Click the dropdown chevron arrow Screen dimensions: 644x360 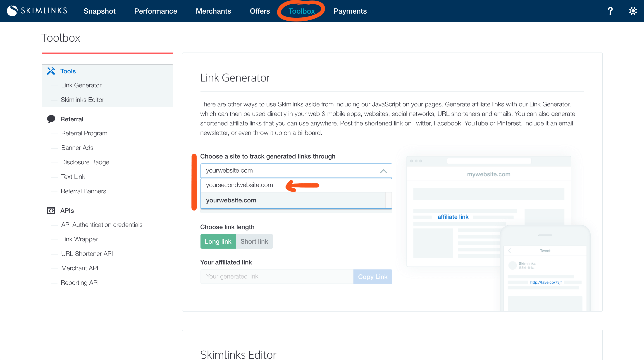click(383, 171)
